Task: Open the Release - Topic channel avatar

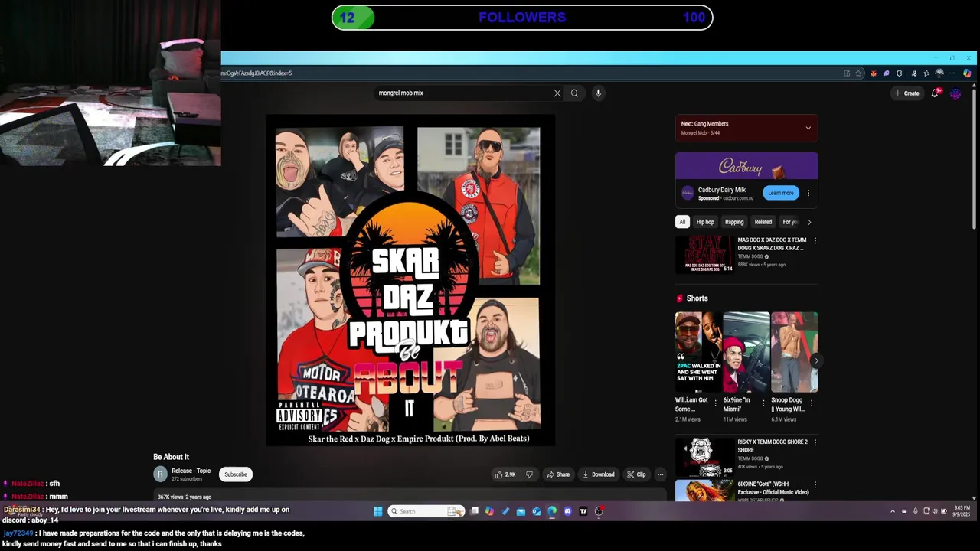Action: coord(160,474)
